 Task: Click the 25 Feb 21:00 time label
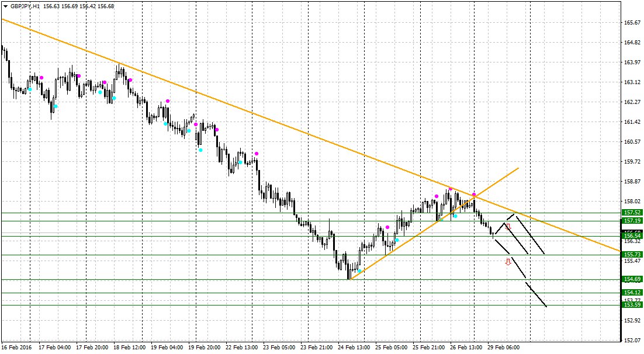click(x=429, y=348)
